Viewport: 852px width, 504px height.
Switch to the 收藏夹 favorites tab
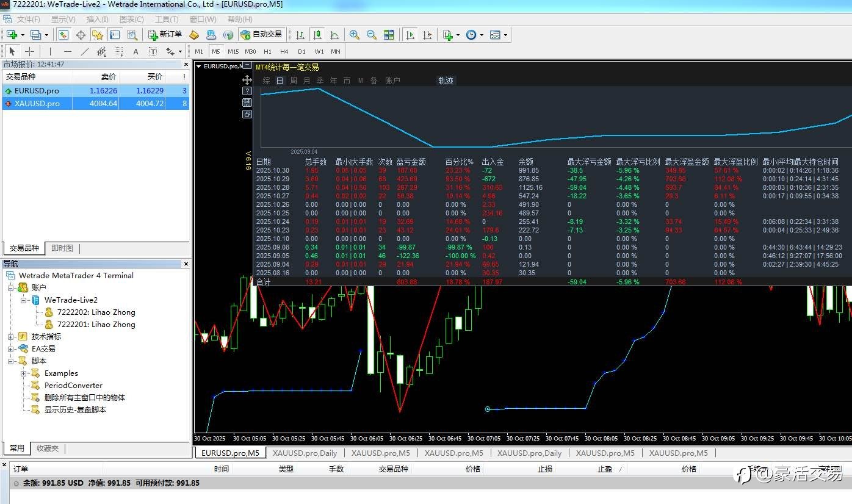click(48, 448)
